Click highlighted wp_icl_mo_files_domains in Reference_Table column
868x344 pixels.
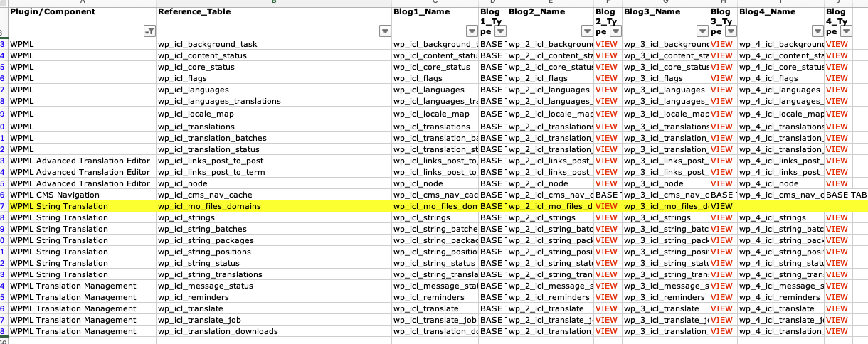coord(209,206)
